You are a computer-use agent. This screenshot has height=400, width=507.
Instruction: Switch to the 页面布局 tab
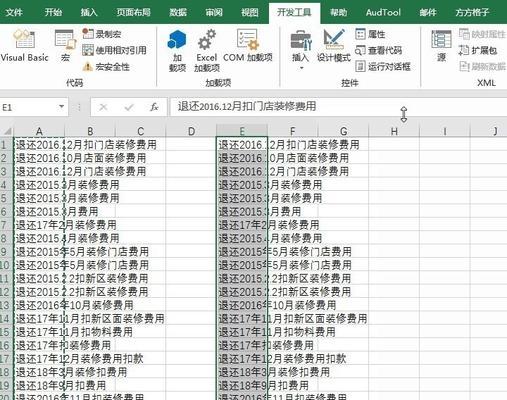(x=133, y=12)
